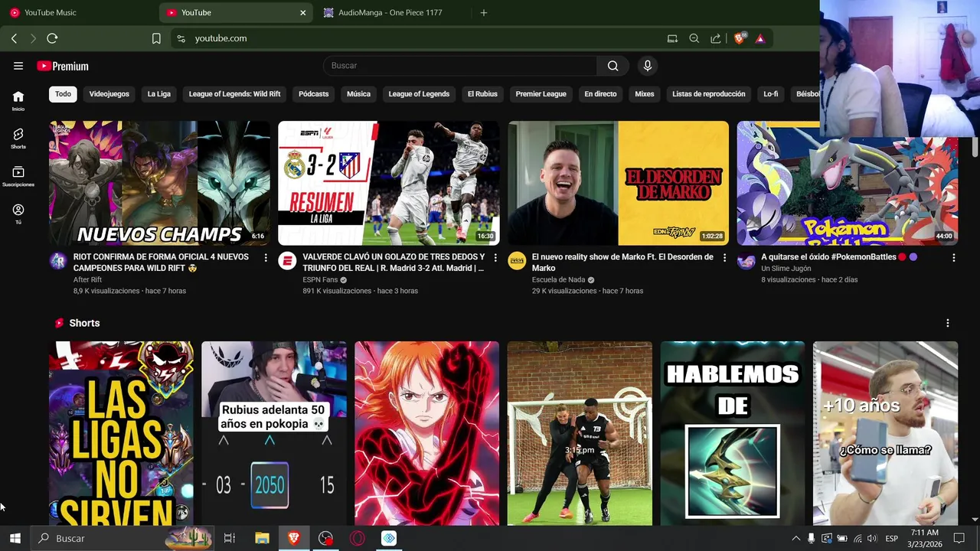Open Brave Shields lion icon

(739, 38)
